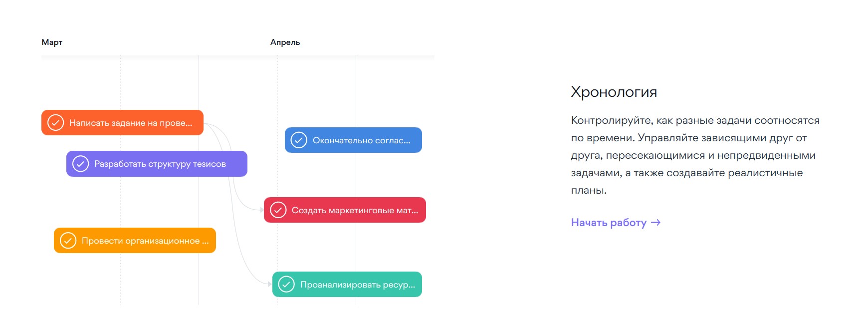Open the 'Написать задание на прове...' task bar
The height and width of the screenshot is (320, 868).
tap(131, 123)
